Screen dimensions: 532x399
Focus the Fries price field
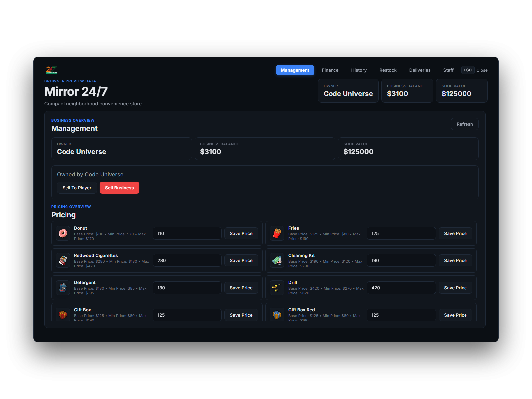click(x=401, y=233)
